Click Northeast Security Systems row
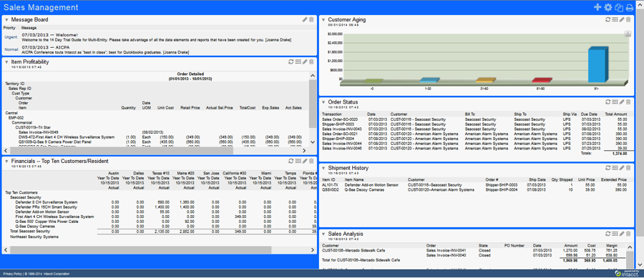The image size is (644, 278). [34, 237]
